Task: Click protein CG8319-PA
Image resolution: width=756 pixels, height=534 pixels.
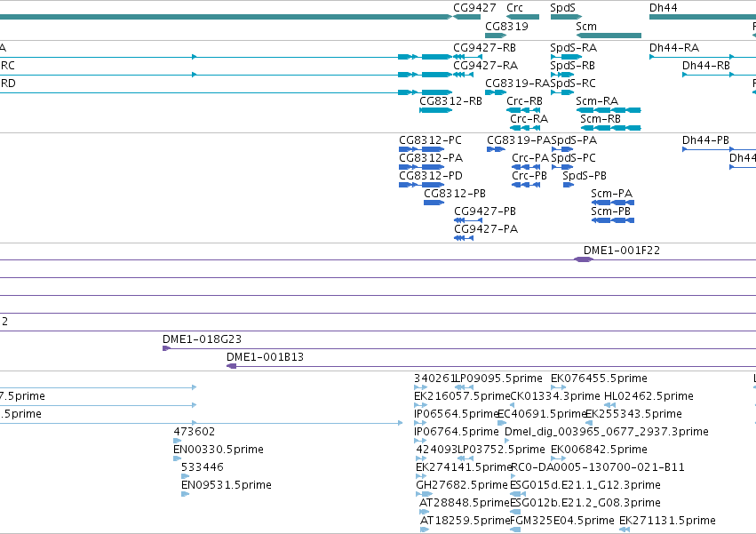Action: [x=518, y=140]
